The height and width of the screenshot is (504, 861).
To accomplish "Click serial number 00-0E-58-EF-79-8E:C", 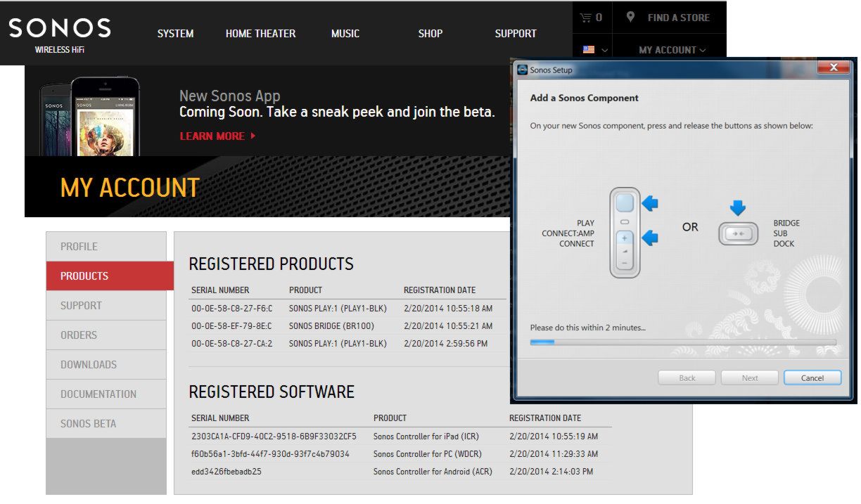I will coord(231,326).
